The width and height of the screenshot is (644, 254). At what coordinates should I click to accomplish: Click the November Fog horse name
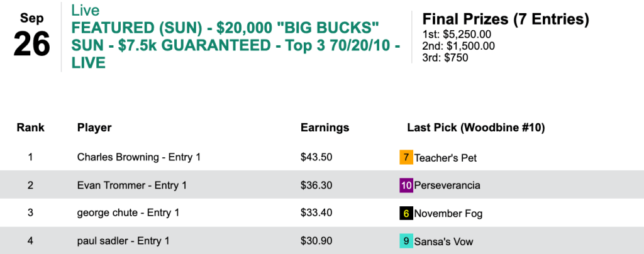448,214
